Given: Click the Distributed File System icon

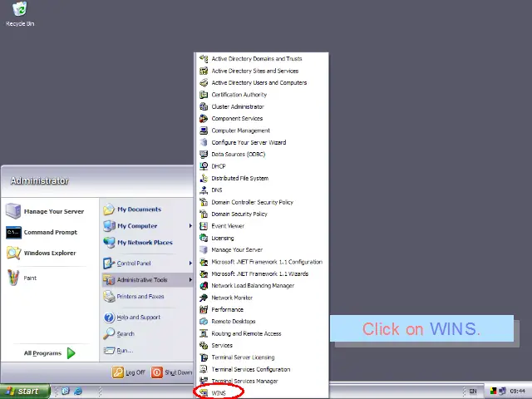Looking at the screenshot, I should pos(204,178).
